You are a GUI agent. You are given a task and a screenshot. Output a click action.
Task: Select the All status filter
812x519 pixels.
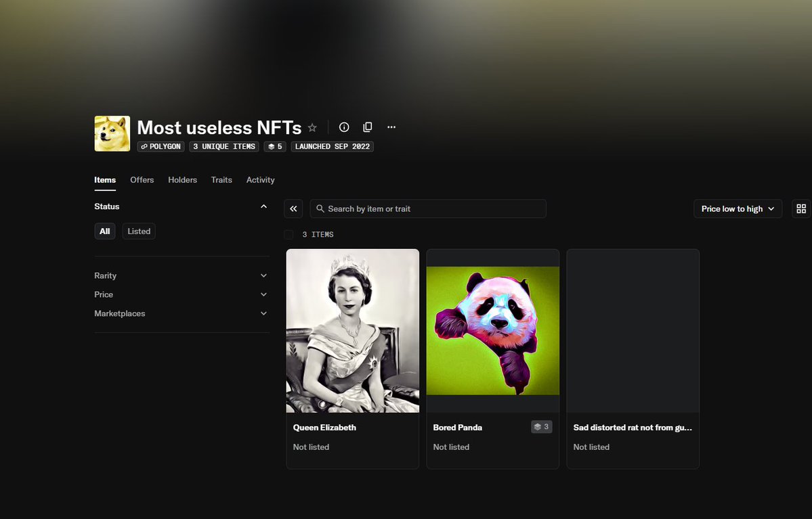104,231
